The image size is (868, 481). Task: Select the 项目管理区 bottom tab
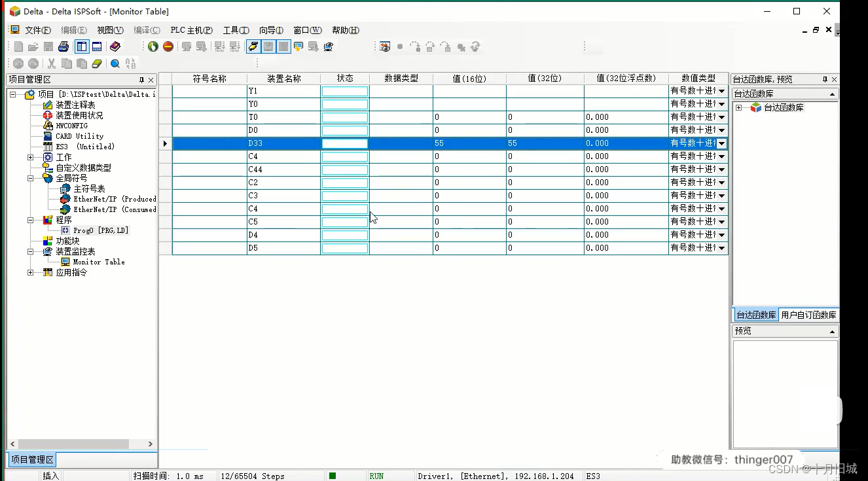point(32,459)
